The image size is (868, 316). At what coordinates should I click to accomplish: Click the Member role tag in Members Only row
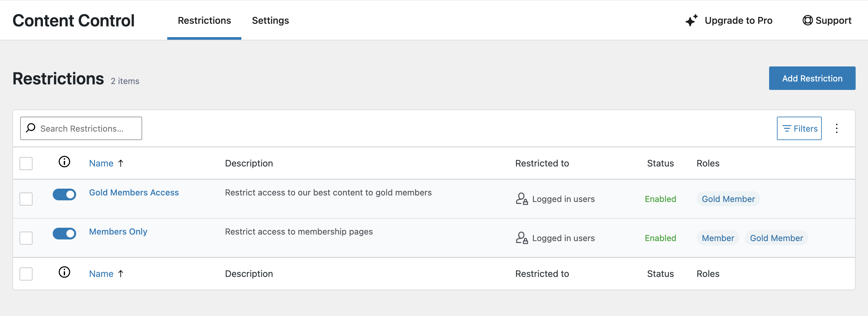point(718,238)
